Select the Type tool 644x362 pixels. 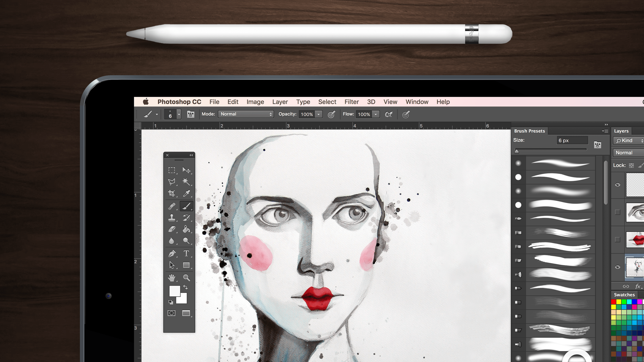click(186, 253)
